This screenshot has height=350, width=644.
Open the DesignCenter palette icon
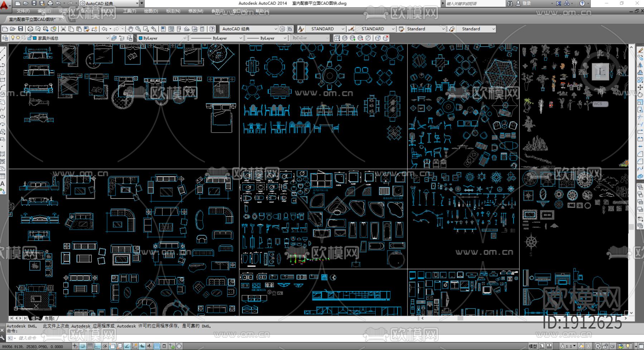click(171, 29)
